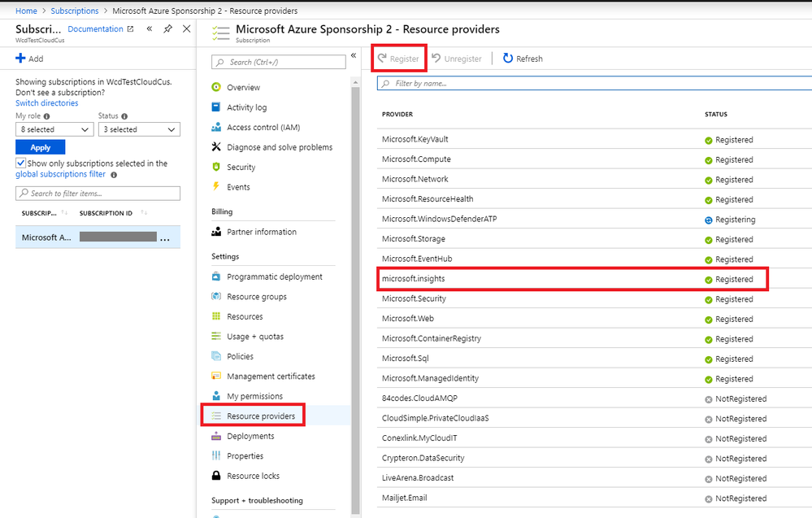Open the global subscriptions filter link

60,174
